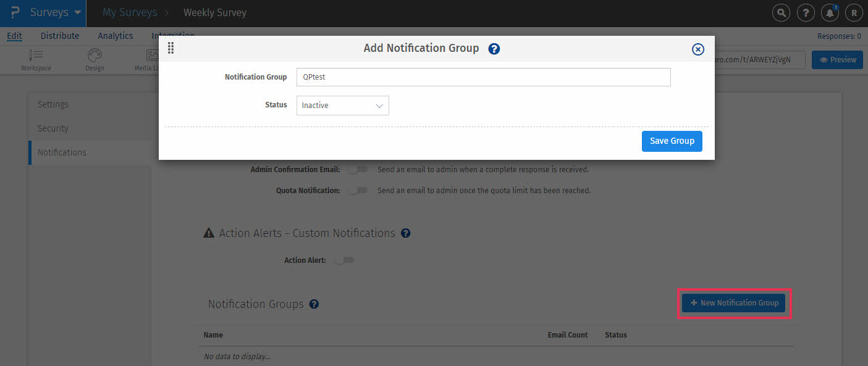Switch to the Distribute tab

point(60,36)
